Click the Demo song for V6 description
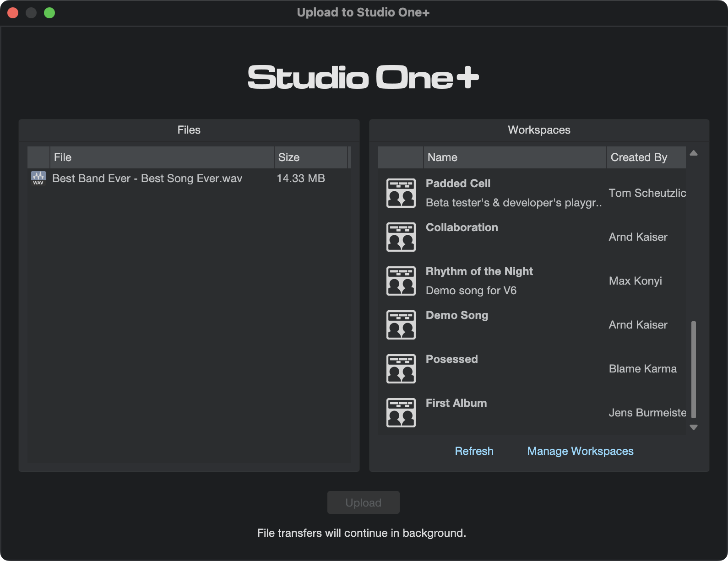This screenshot has height=561, width=728. click(x=471, y=291)
